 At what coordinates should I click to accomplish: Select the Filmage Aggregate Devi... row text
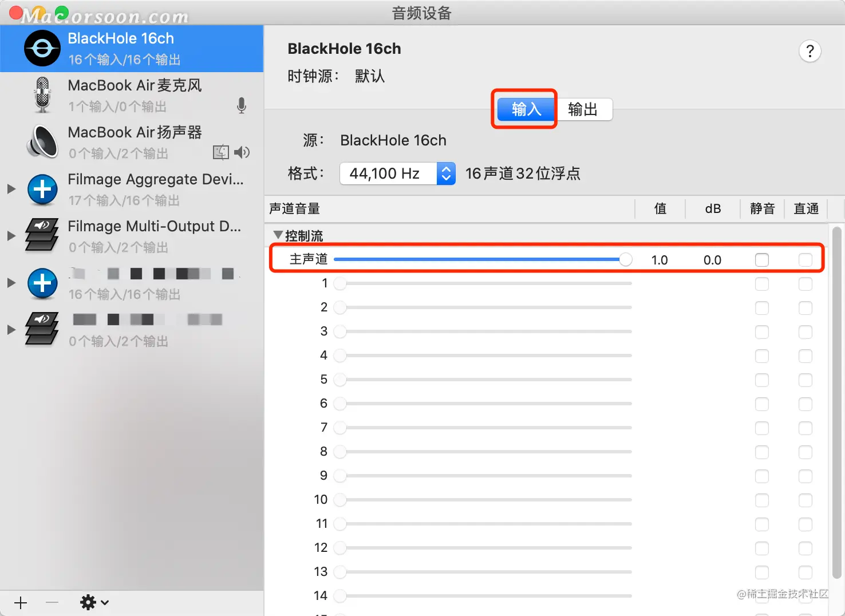pos(156,179)
